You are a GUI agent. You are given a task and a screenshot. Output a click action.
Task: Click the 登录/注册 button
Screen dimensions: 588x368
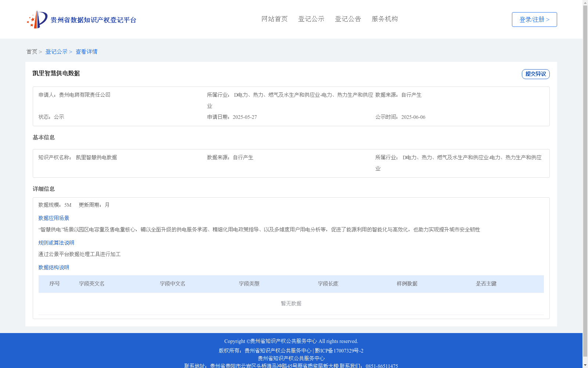534,20
